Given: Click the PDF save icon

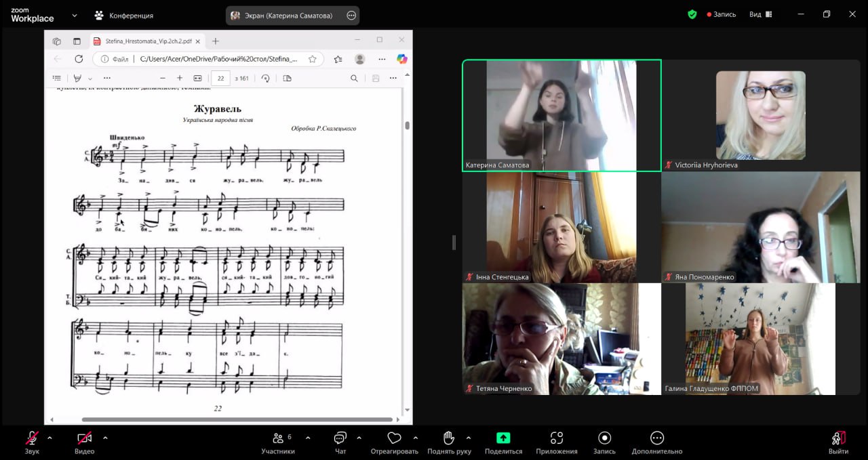Looking at the screenshot, I should (376, 78).
